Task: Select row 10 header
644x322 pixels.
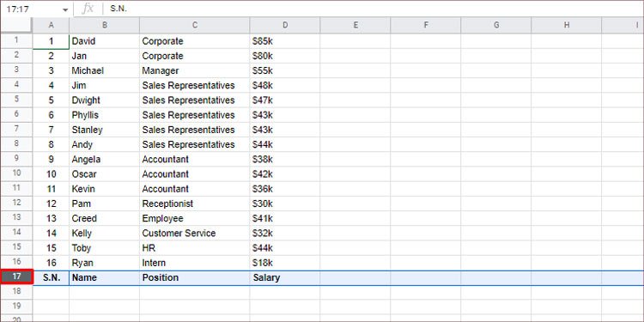Action: [x=16, y=173]
